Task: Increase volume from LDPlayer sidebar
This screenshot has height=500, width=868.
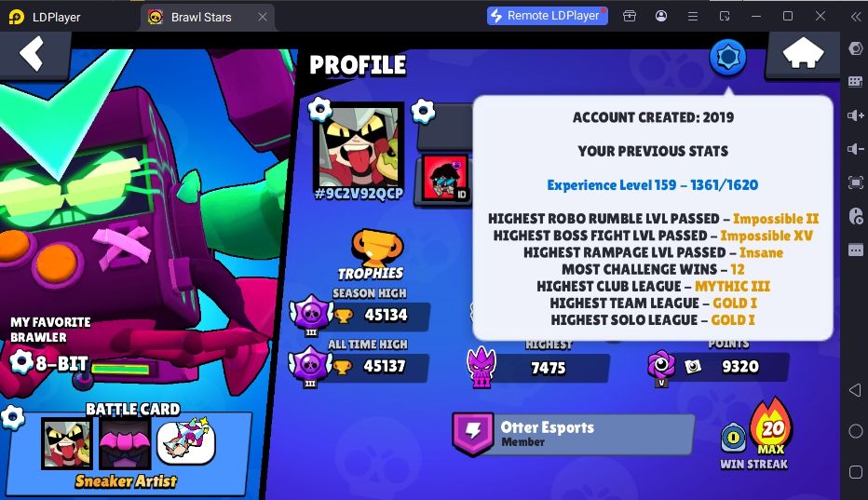Action: (x=855, y=115)
